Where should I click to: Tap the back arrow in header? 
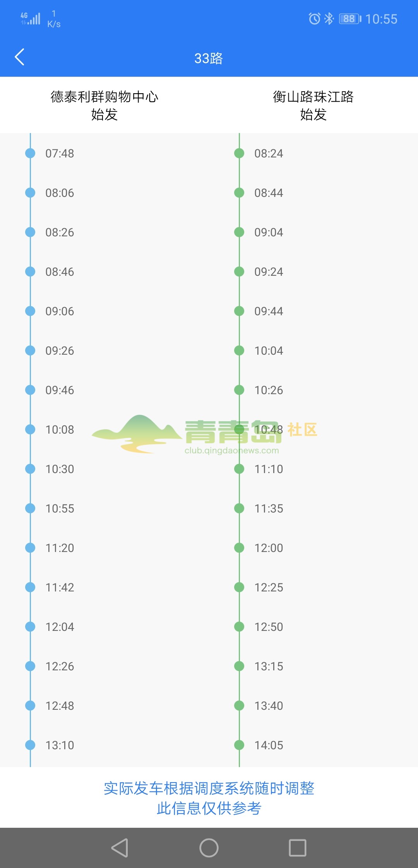[20, 57]
